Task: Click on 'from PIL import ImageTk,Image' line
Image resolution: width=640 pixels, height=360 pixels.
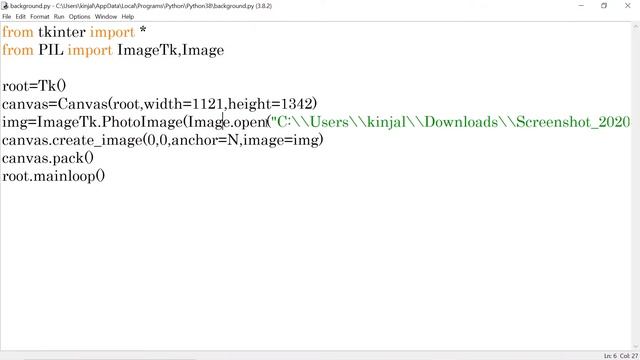Action: pyautogui.click(x=113, y=50)
